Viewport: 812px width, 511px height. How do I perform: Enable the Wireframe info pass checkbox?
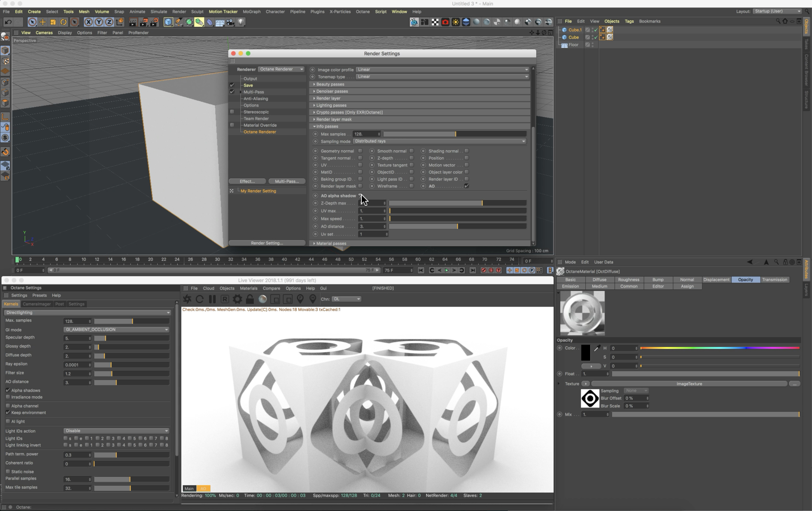pos(412,186)
